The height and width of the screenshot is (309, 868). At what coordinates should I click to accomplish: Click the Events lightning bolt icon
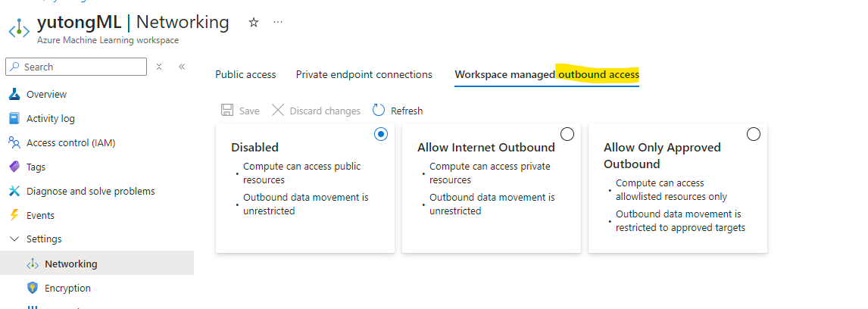tap(15, 215)
